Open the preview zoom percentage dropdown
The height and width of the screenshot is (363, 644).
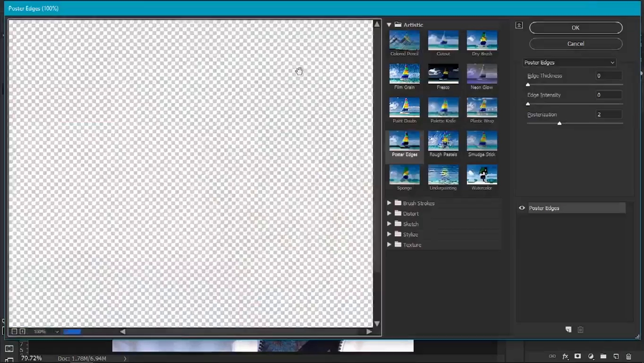click(x=57, y=332)
